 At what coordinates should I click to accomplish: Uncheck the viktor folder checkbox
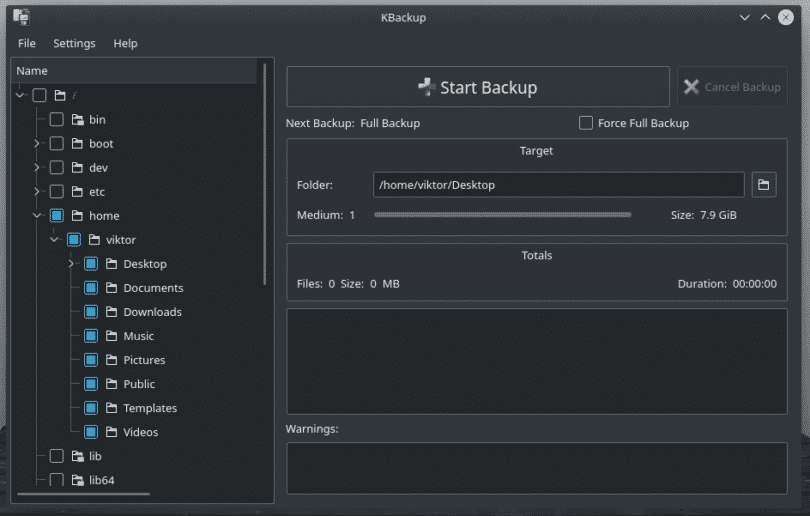[x=74, y=240]
